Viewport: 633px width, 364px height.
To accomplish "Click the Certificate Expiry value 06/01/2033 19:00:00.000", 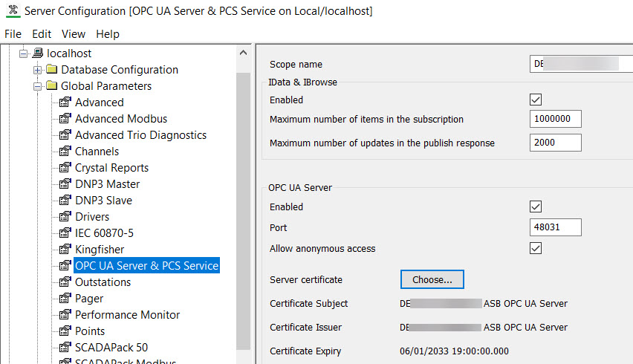I will pos(454,351).
